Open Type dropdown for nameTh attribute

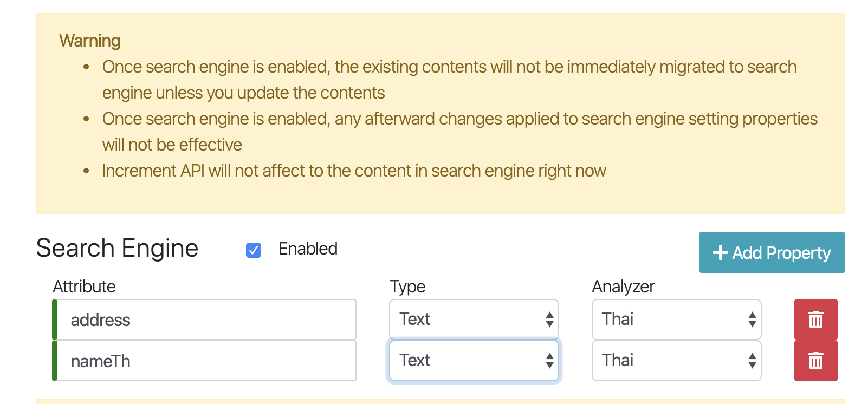tap(474, 361)
